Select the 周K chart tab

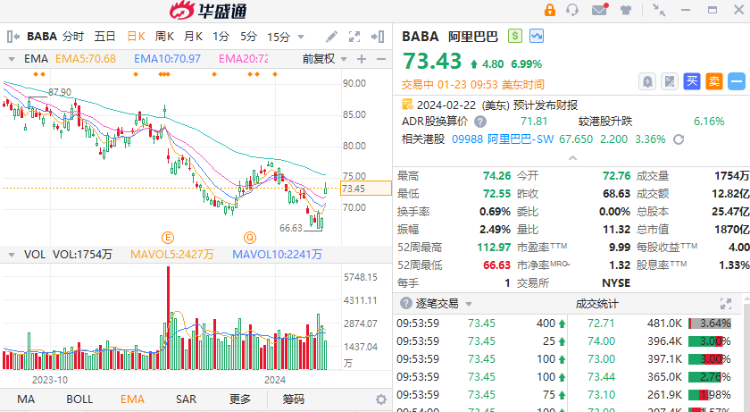click(164, 36)
